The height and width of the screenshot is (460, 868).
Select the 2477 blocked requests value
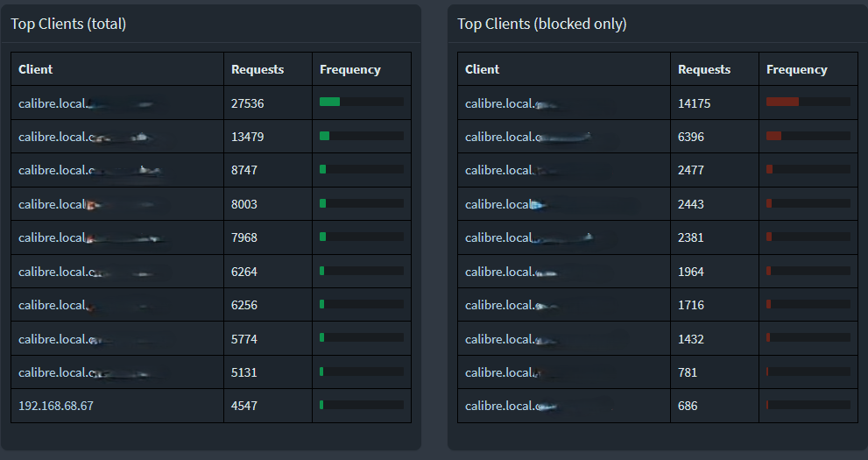pyautogui.click(x=691, y=170)
